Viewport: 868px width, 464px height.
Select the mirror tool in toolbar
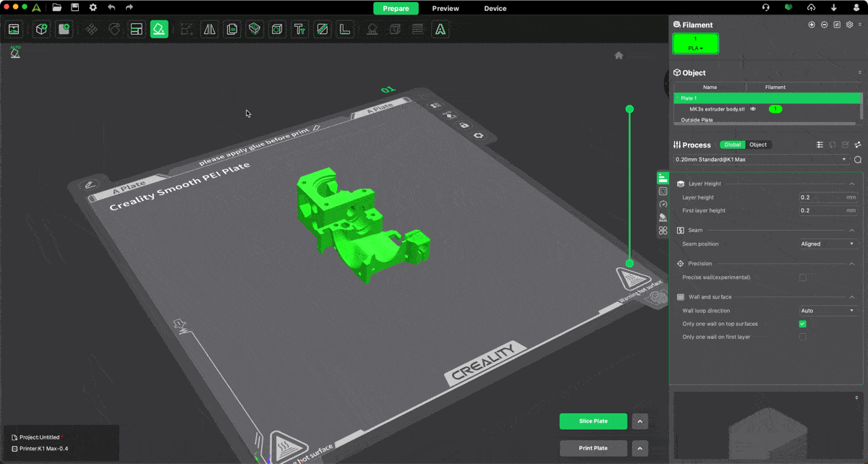coord(210,30)
